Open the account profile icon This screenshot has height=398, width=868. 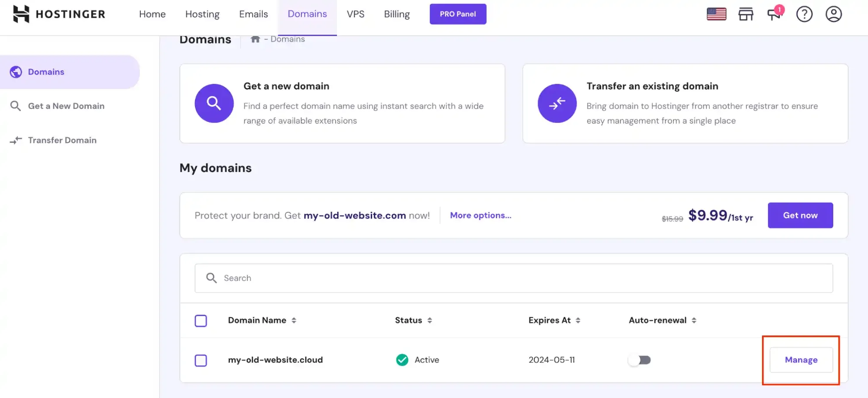coord(833,14)
